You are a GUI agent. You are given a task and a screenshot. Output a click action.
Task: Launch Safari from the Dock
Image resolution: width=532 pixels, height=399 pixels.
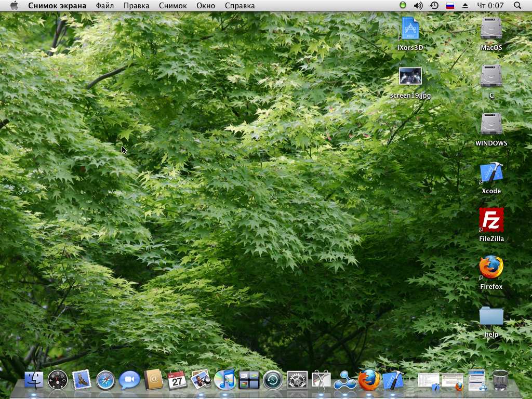click(105, 380)
